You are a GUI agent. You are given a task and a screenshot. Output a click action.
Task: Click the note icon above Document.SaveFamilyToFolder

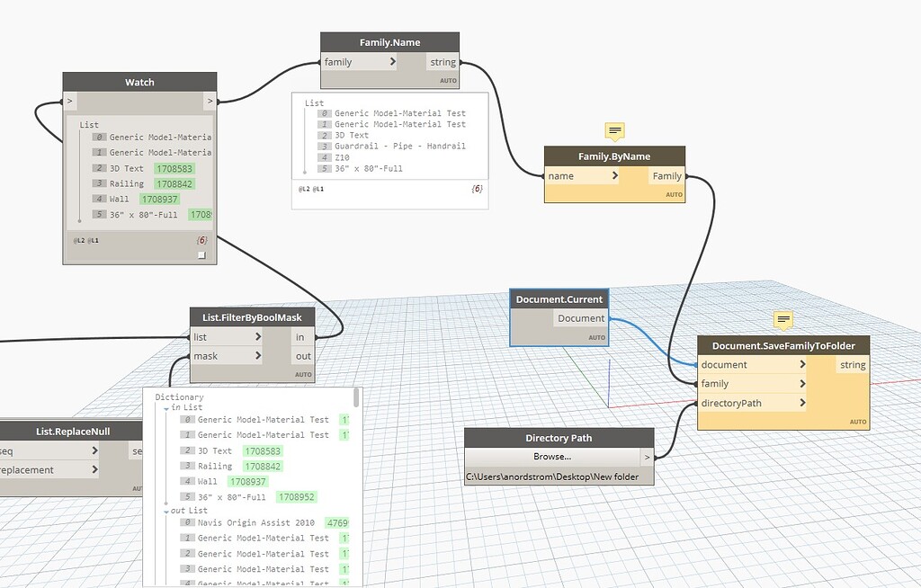[782, 320]
